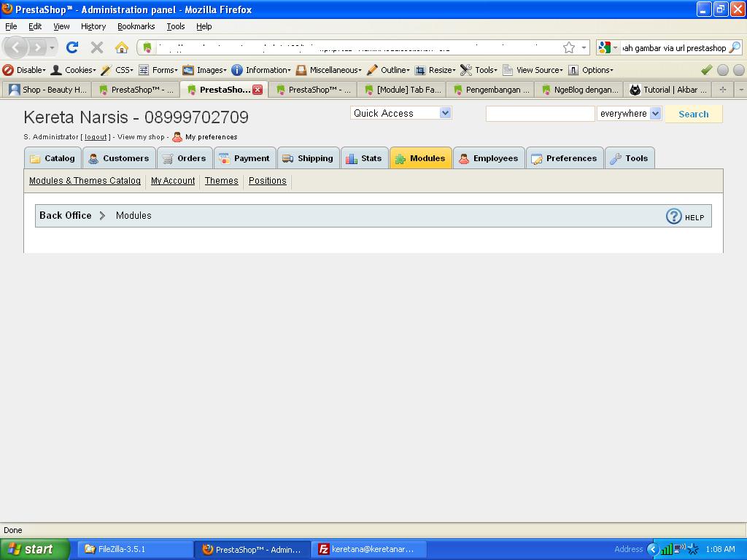Open the CSS developer toolbar menu
This screenshot has height=560, width=747.
click(117, 70)
